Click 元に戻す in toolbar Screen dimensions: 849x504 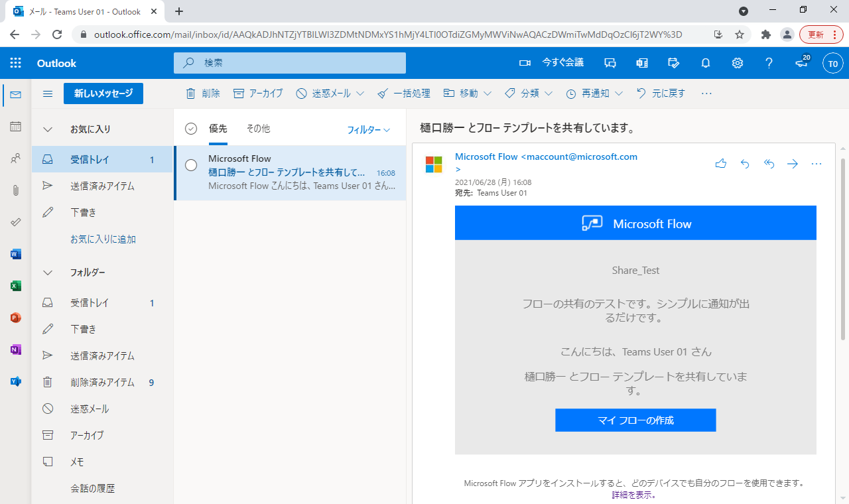click(x=661, y=94)
